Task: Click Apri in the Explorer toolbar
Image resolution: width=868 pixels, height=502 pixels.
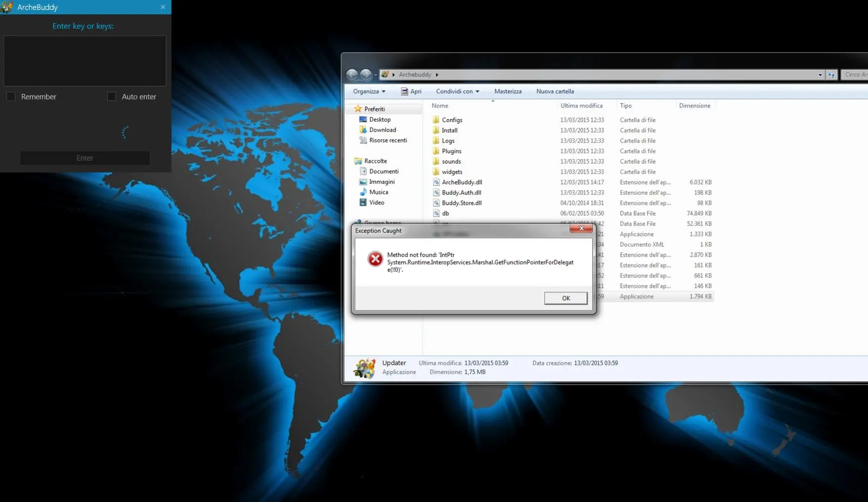Action: (x=411, y=91)
